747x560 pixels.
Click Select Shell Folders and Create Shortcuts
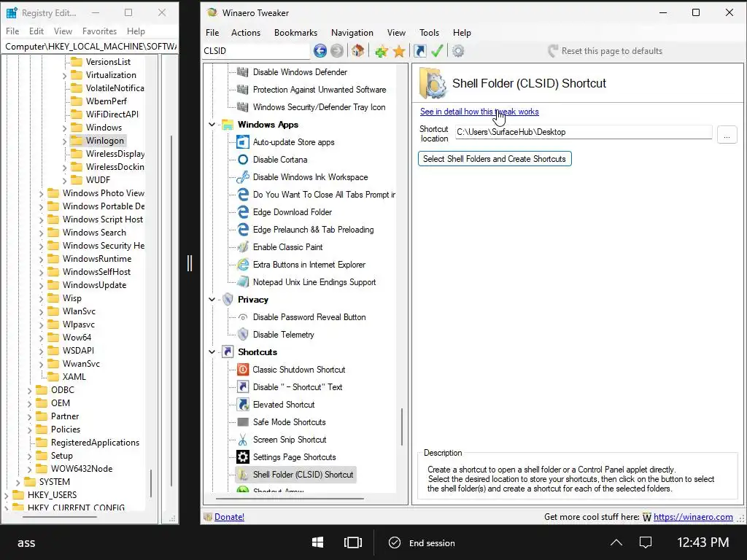pyautogui.click(x=495, y=158)
